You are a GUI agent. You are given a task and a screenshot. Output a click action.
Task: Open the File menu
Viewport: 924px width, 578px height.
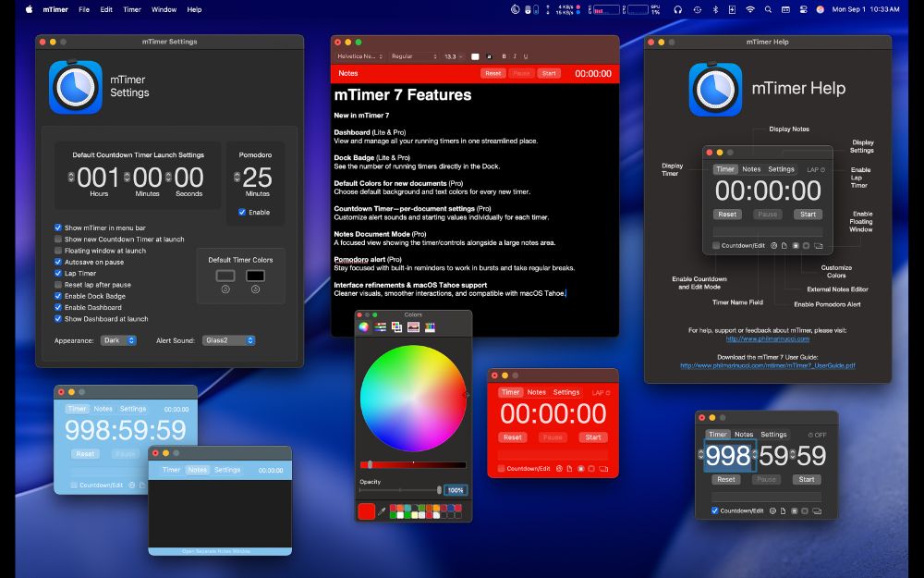(84, 9)
